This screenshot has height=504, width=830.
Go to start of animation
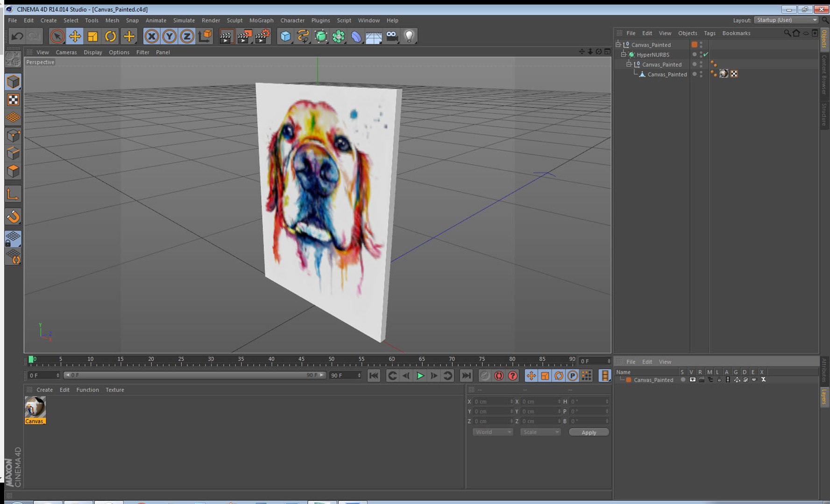tap(374, 376)
